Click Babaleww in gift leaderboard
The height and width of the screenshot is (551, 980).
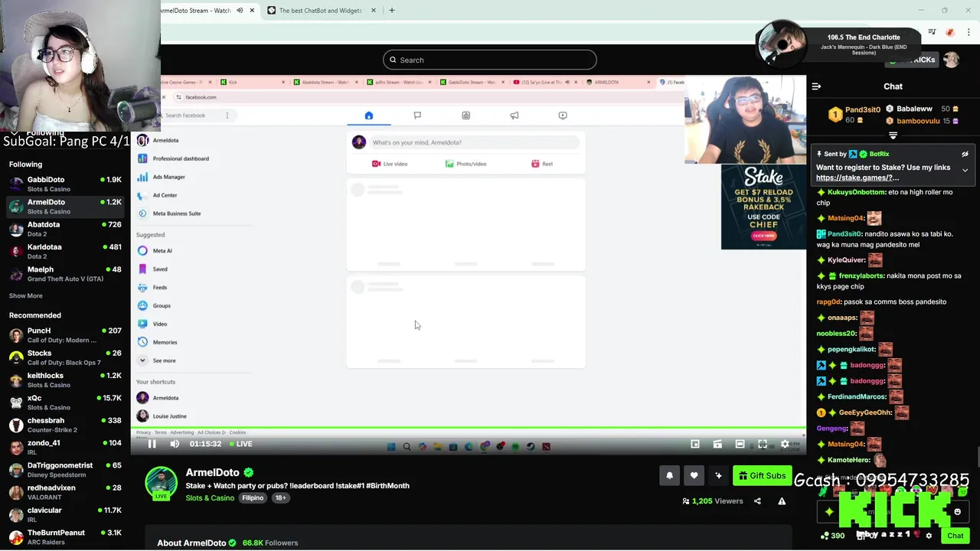(x=914, y=109)
